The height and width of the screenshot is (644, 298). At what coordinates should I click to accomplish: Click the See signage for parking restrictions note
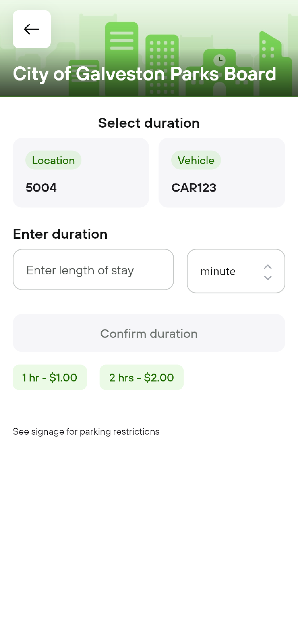pyautogui.click(x=86, y=432)
